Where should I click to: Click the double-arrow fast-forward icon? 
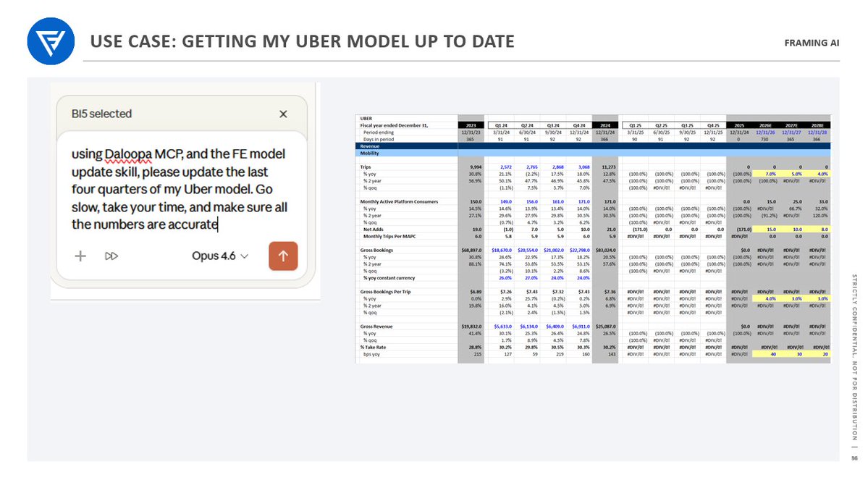tap(111, 256)
